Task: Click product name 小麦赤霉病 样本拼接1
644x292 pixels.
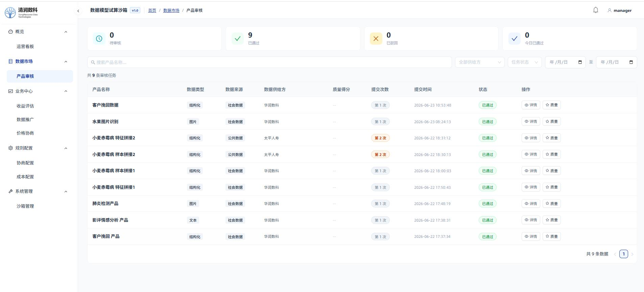Action: pos(114,171)
